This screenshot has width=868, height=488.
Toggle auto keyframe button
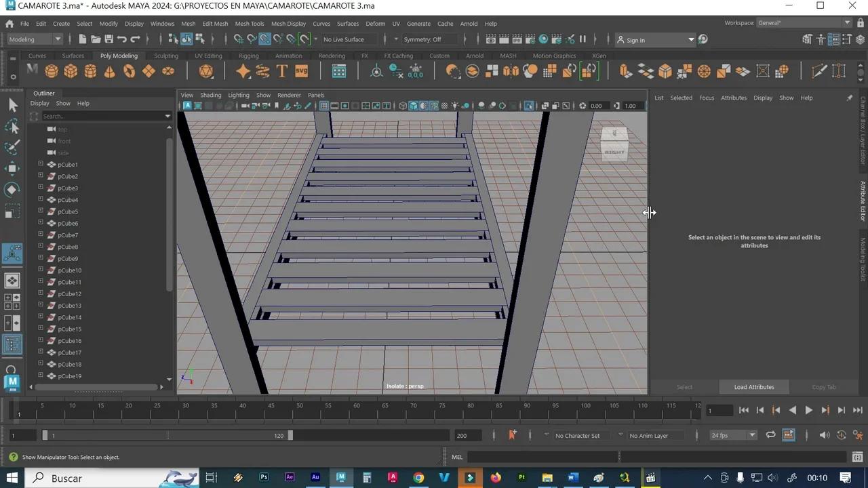pyautogui.click(x=842, y=435)
